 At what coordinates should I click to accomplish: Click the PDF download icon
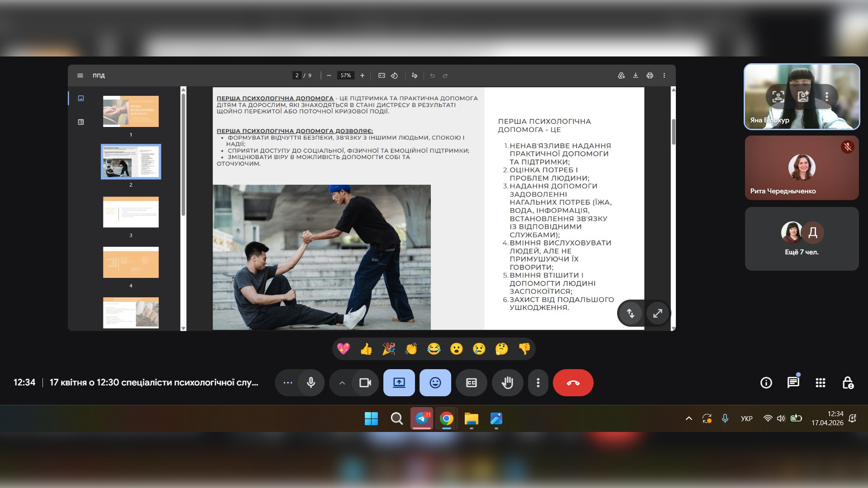635,75
